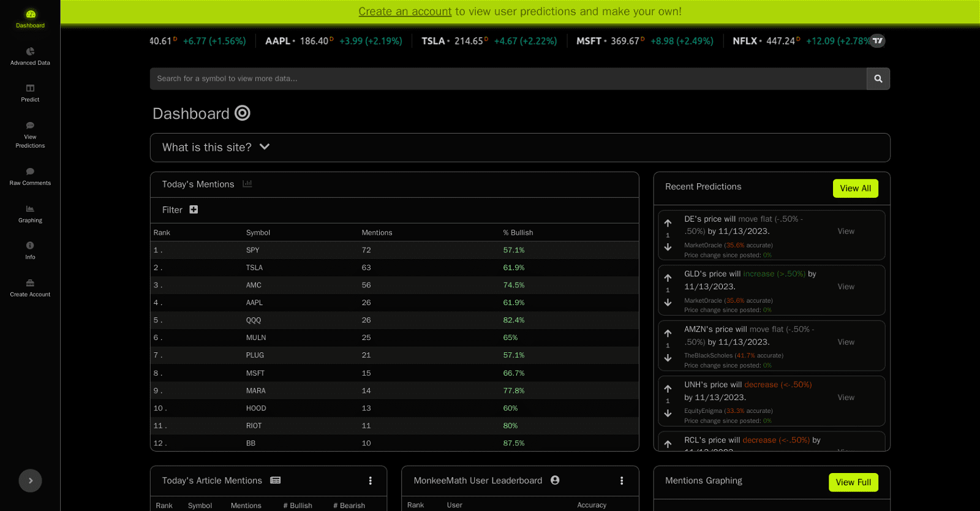
Task: Sort mentions table by Symbol header
Action: tap(258, 233)
